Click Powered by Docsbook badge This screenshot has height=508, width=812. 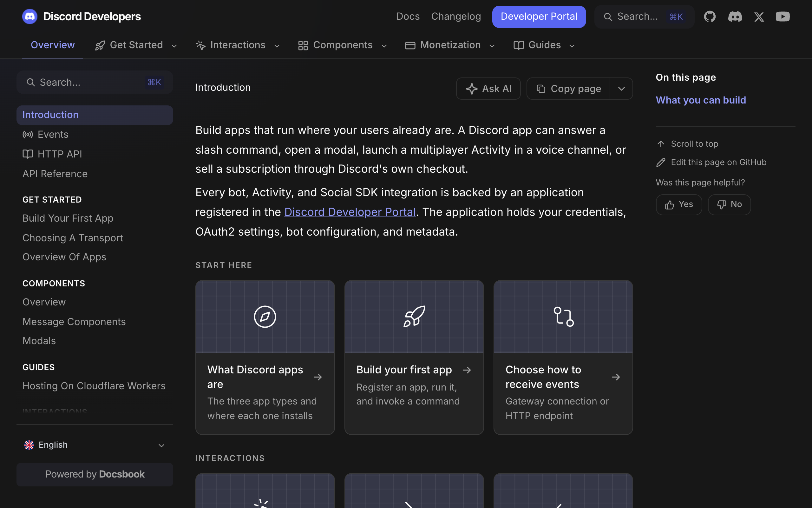tap(95, 474)
